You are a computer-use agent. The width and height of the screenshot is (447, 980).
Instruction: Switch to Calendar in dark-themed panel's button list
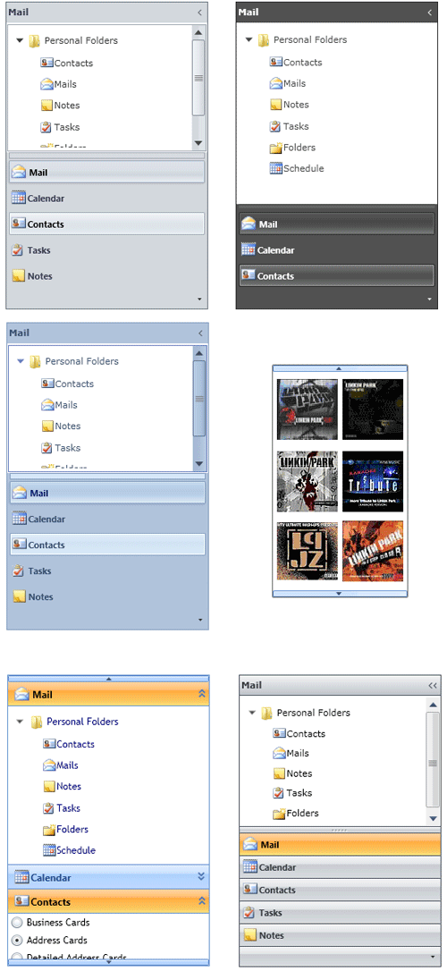pos(336,250)
